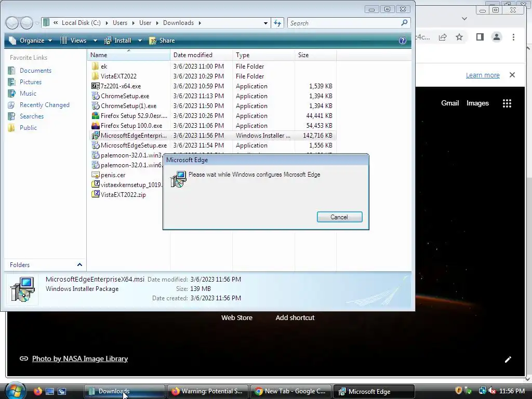Click the Back navigation arrow in Explorer
This screenshot has width=532, height=399.
point(12,23)
